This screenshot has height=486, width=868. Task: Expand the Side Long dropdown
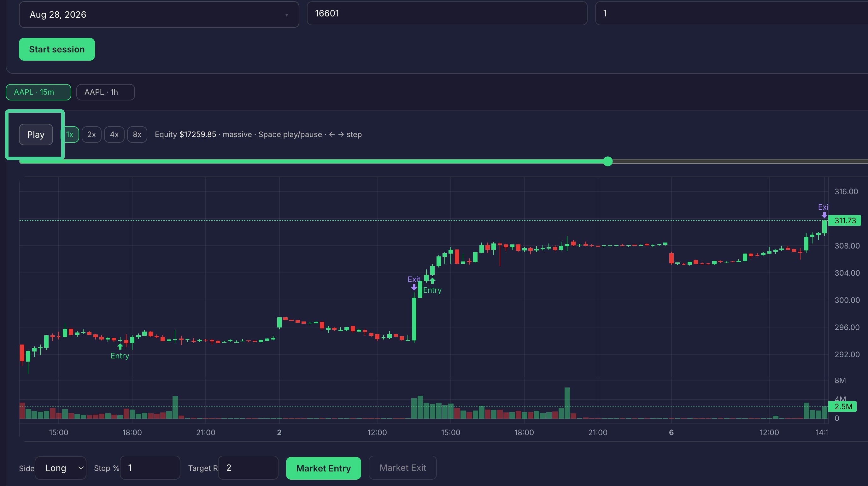[x=61, y=468]
